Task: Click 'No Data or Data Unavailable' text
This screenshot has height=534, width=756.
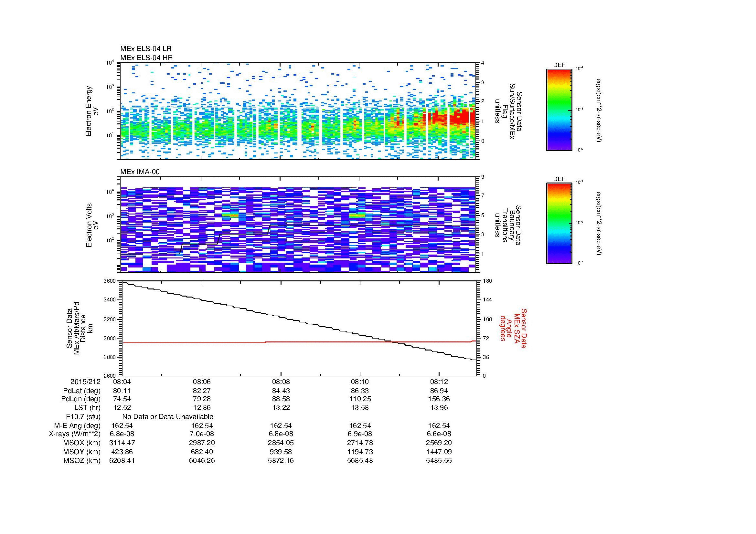Action: 168,416
